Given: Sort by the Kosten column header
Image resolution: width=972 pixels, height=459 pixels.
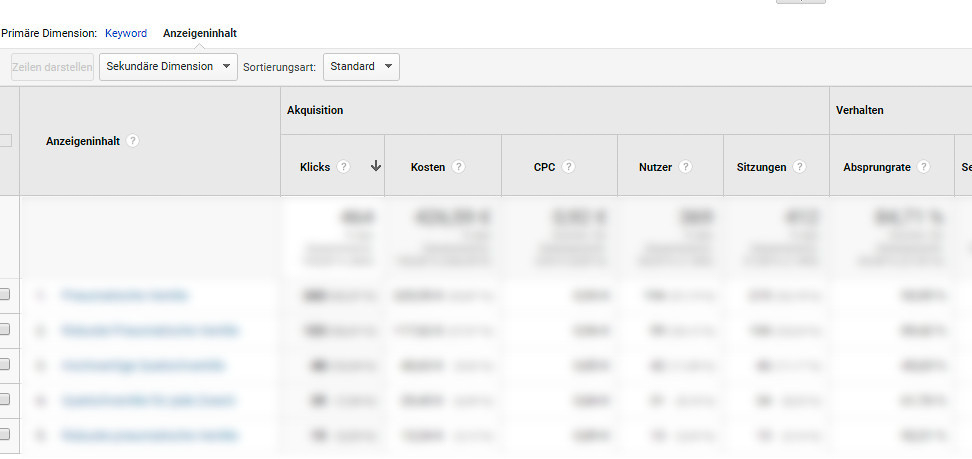Looking at the screenshot, I should coord(428,167).
